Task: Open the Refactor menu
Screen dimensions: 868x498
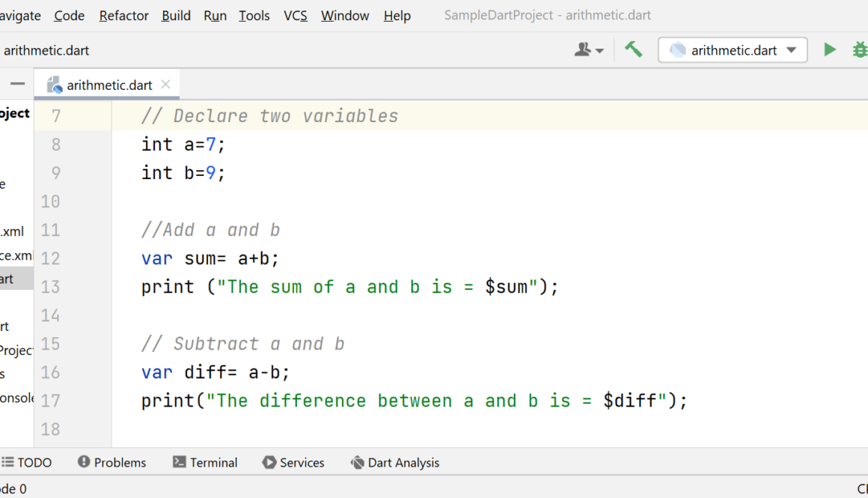Action: click(123, 16)
